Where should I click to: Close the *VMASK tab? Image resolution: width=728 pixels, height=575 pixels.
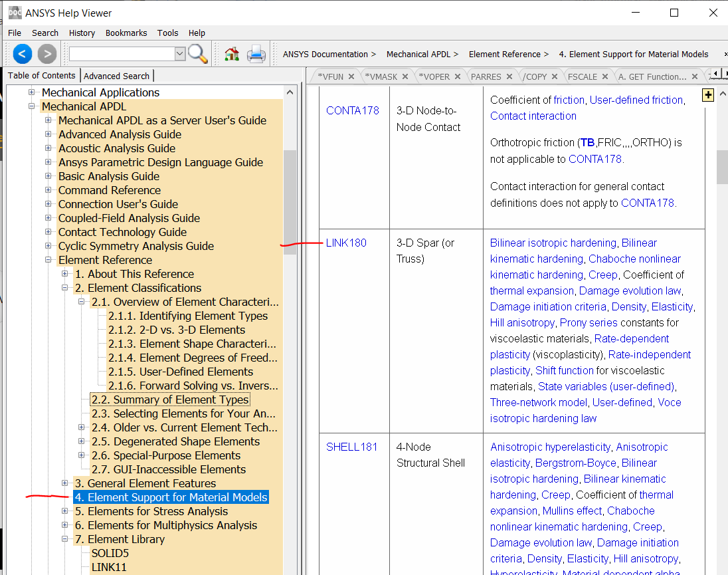[405, 76]
